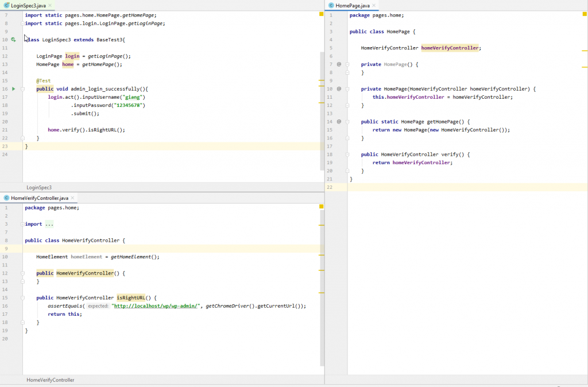Click inspection status square in LoginSpec3.java editor
588x387 pixels.
point(322,15)
